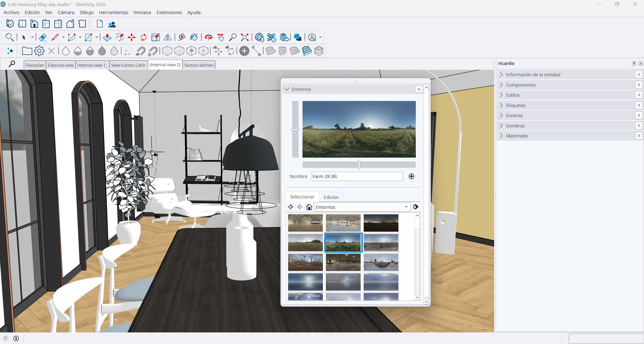The width and height of the screenshot is (644, 344).
Task: Click the vertical environment preview slider
Action: (x=295, y=129)
